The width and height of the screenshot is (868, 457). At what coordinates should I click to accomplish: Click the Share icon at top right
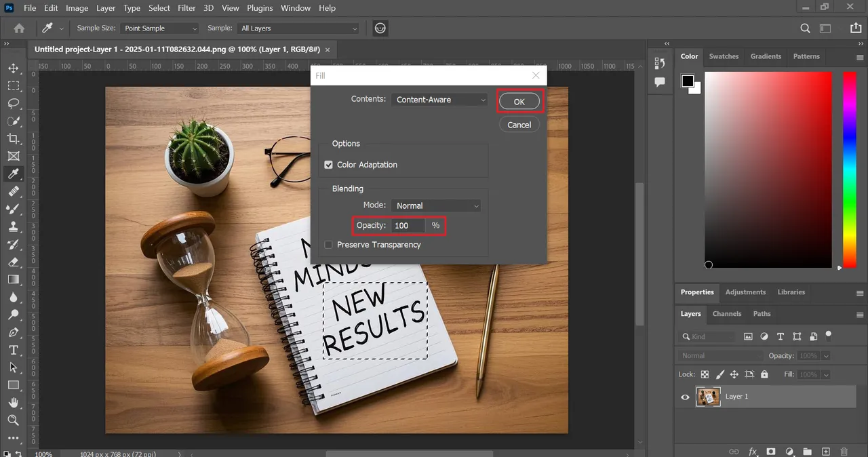856,28
